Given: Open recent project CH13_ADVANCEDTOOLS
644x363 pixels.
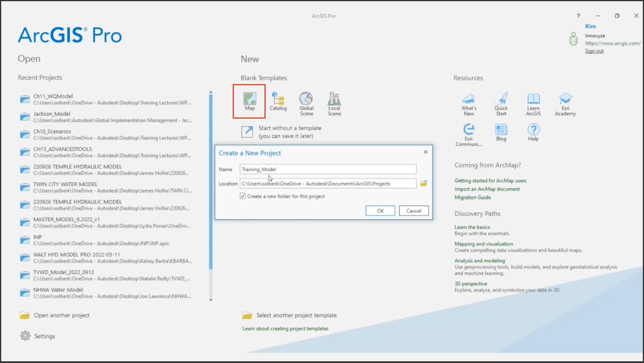Looking at the screenshot, I should click(x=106, y=152).
